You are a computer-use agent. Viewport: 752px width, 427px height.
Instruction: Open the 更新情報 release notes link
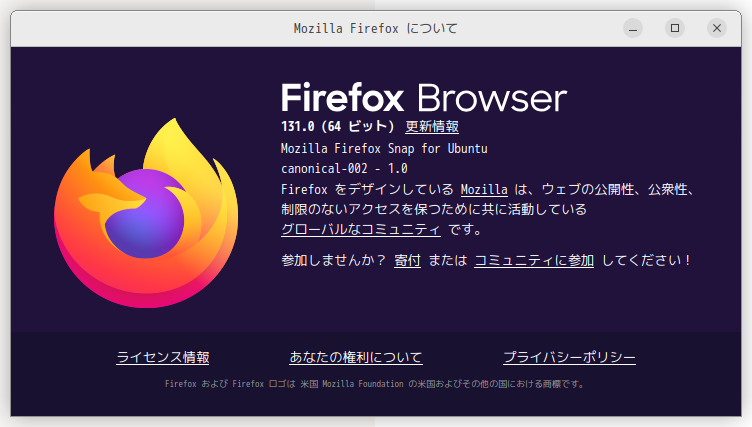pyautogui.click(x=432, y=127)
